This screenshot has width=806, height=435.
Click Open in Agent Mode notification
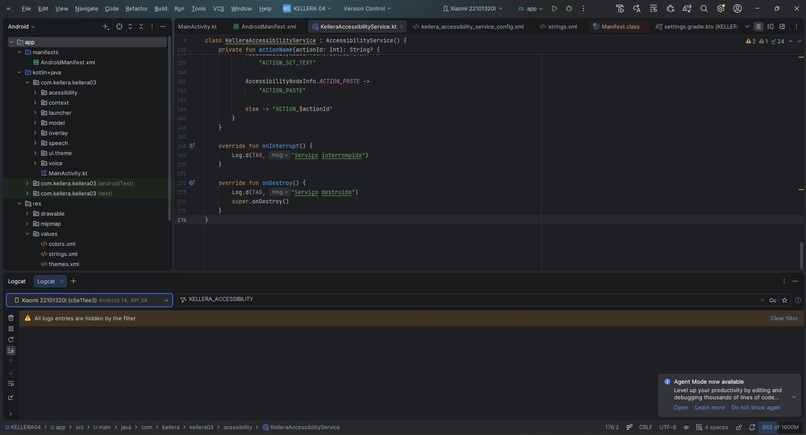point(681,408)
